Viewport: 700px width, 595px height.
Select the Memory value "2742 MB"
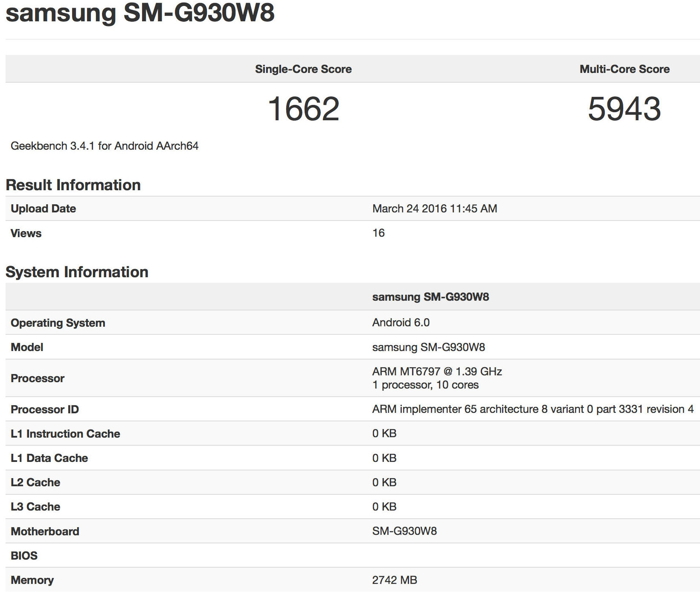click(x=395, y=580)
